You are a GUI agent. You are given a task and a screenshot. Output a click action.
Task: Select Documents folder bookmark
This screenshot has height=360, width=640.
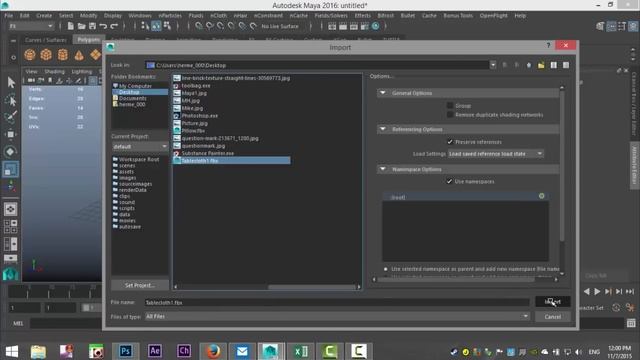[132, 98]
